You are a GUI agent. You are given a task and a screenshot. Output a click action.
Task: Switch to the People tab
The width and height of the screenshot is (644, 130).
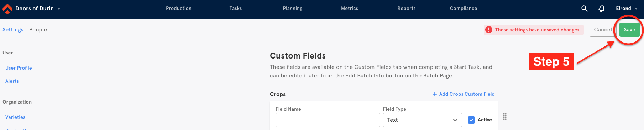click(38, 30)
